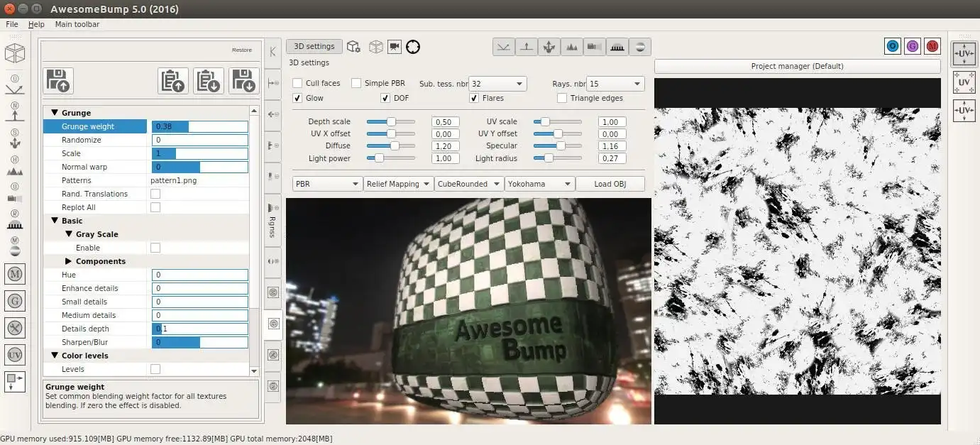Open the Relief Mapping dropdown
The height and width of the screenshot is (445, 980).
398,183
